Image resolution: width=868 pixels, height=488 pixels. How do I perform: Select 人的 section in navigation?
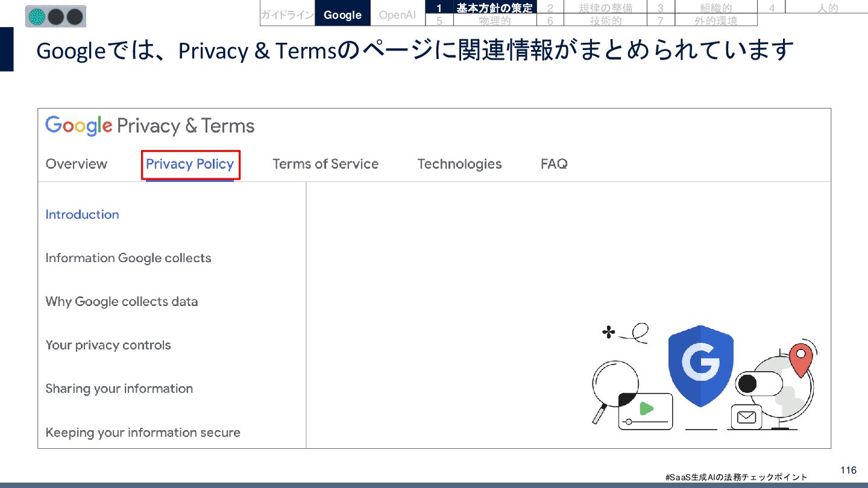(x=827, y=8)
